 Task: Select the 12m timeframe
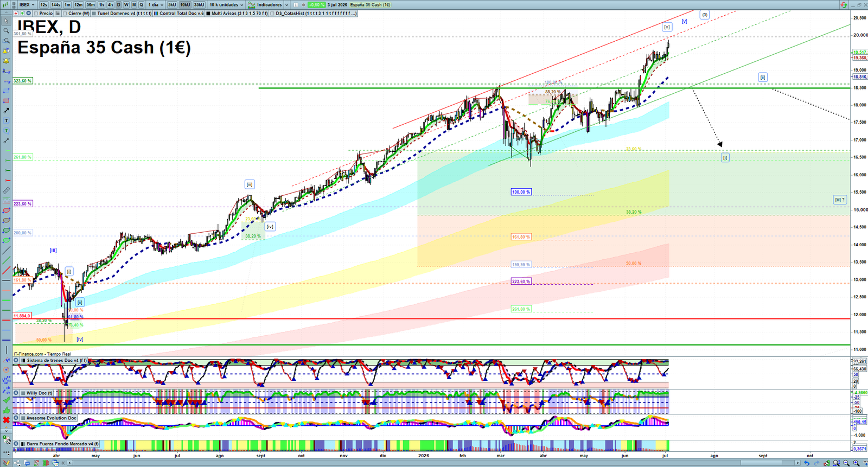pyautogui.click(x=79, y=4)
